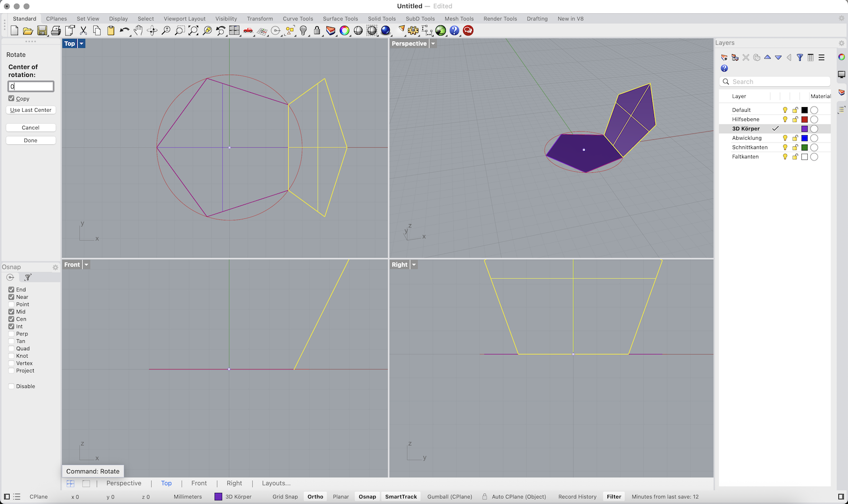Toggle the Cen osnap checkbox
The width and height of the screenshot is (848, 504).
(11, 319)
